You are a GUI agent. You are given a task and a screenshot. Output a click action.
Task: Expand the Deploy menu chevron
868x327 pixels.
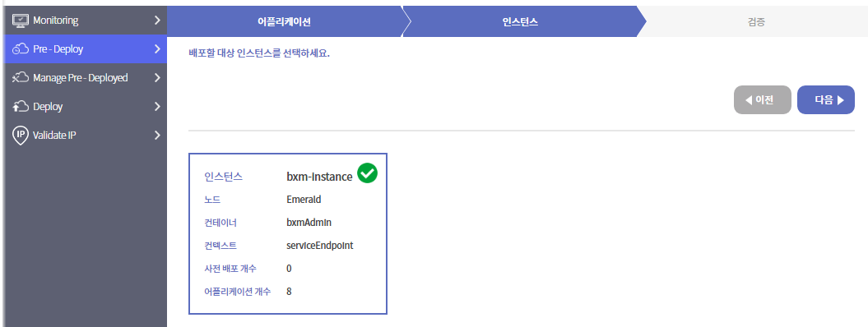[x=157, y=107]
